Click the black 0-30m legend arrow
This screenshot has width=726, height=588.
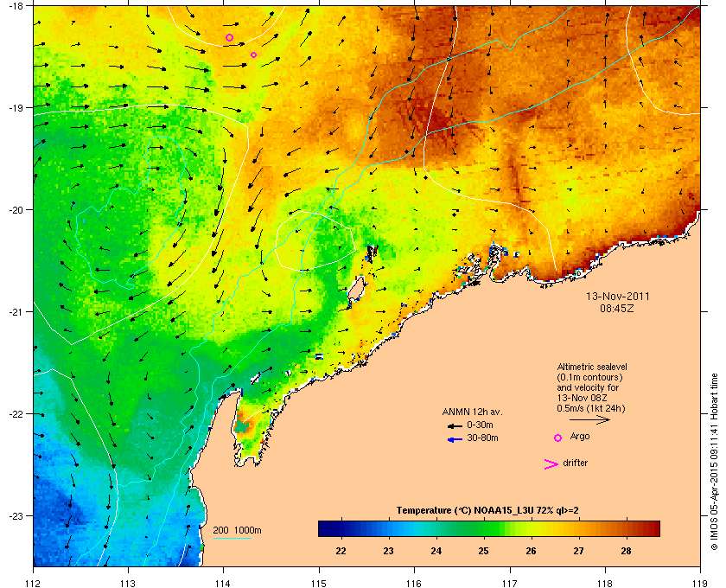(455, 425)
